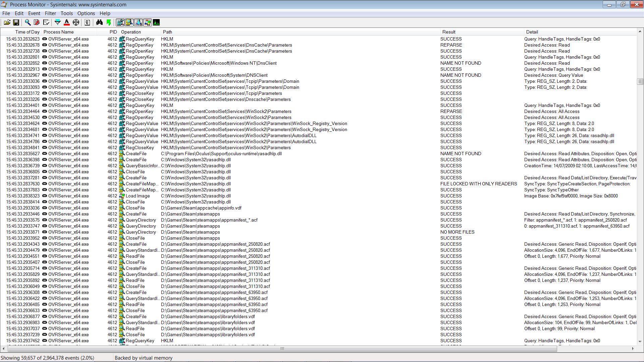Select the Load Image operation row

click(138, 196)
